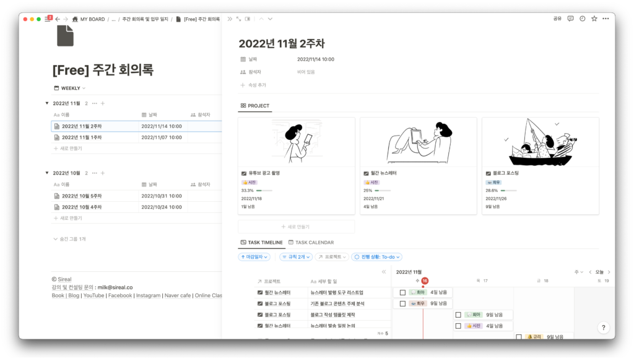Open the 블로그 포스팅 project card thumbnail
The image size is (634, 364).
click(540, 142)
